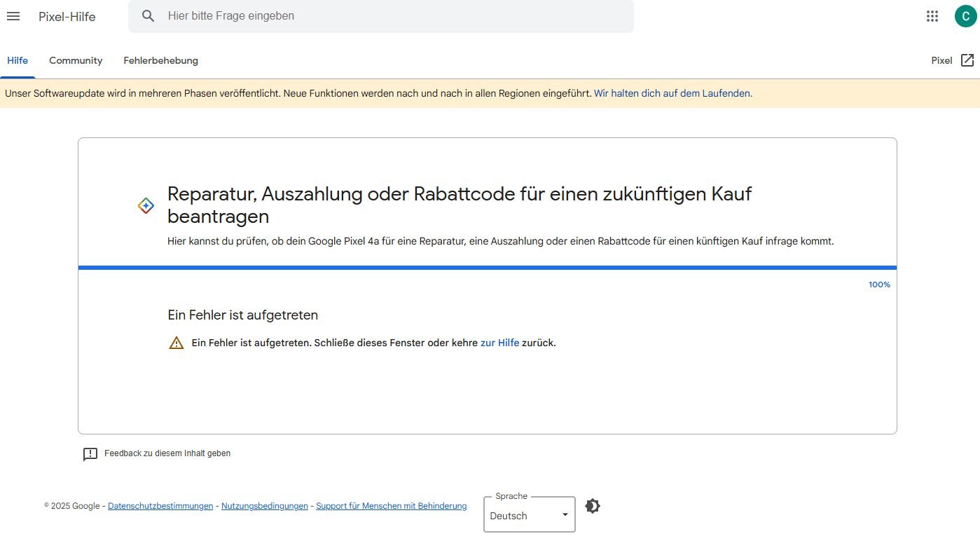The height and width of the screenshot is (541, 980).
Task: Follow the 'Wir halten dich auf dem Laufenden' link
Action: (672, 93)
